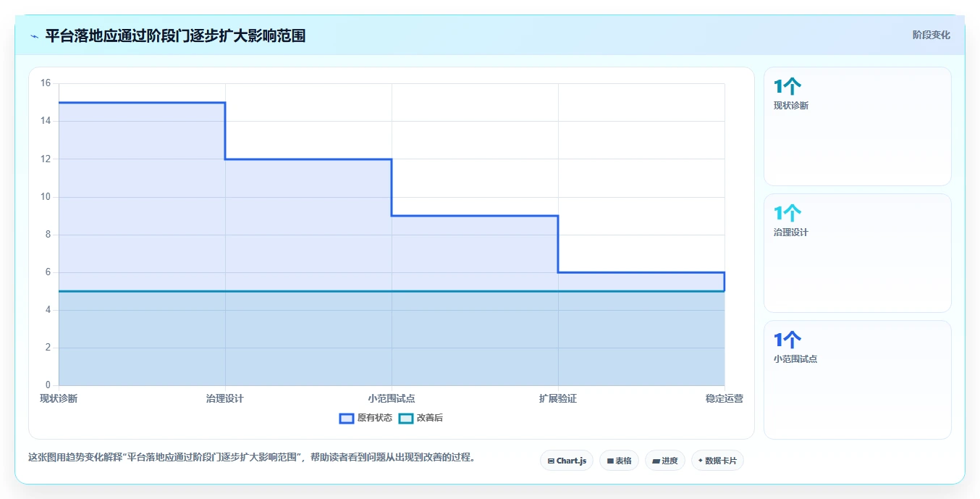The image size is (980, 499).
Task: Click the y-axis value 2
Action: tap(48, 348)
